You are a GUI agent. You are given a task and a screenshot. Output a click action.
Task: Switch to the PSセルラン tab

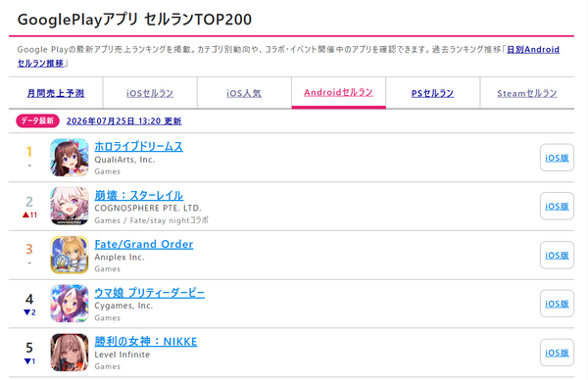point(432,93)
